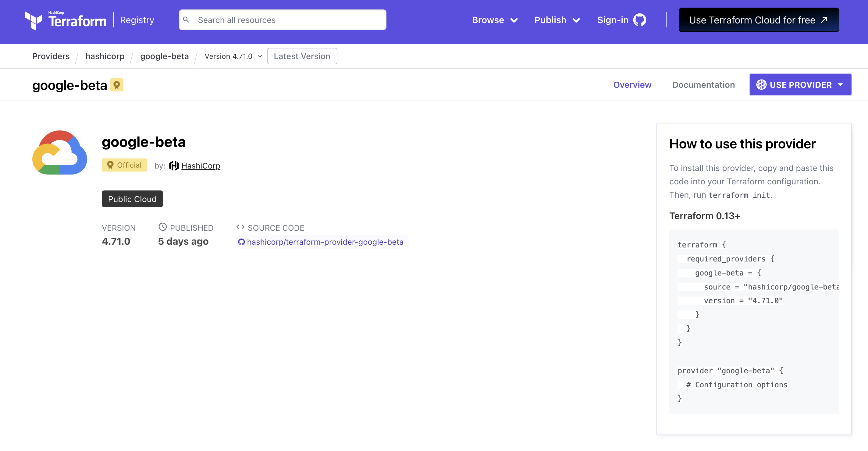This screenshot has height=451, width=868.
Task: Open the USE PROVIDER dropdown arrow
Action: tap(840, 84)
